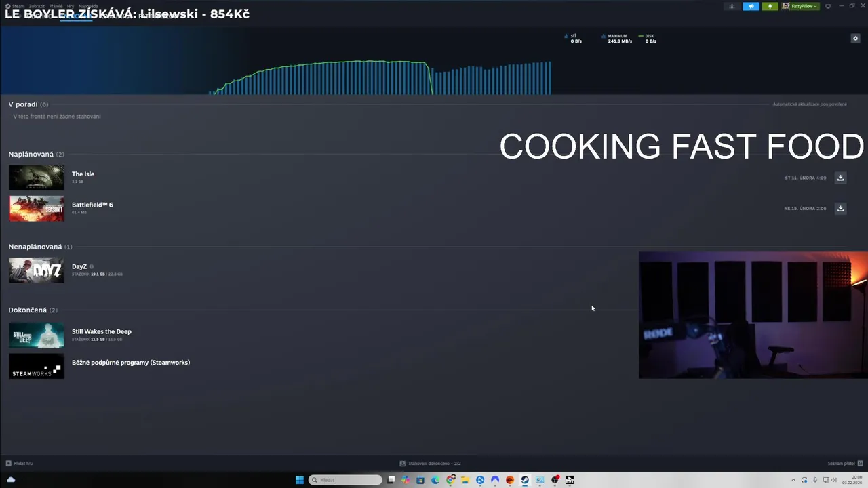Open DayZ game thumbnail
Screen dimensions: 868x488
[37, 270]
